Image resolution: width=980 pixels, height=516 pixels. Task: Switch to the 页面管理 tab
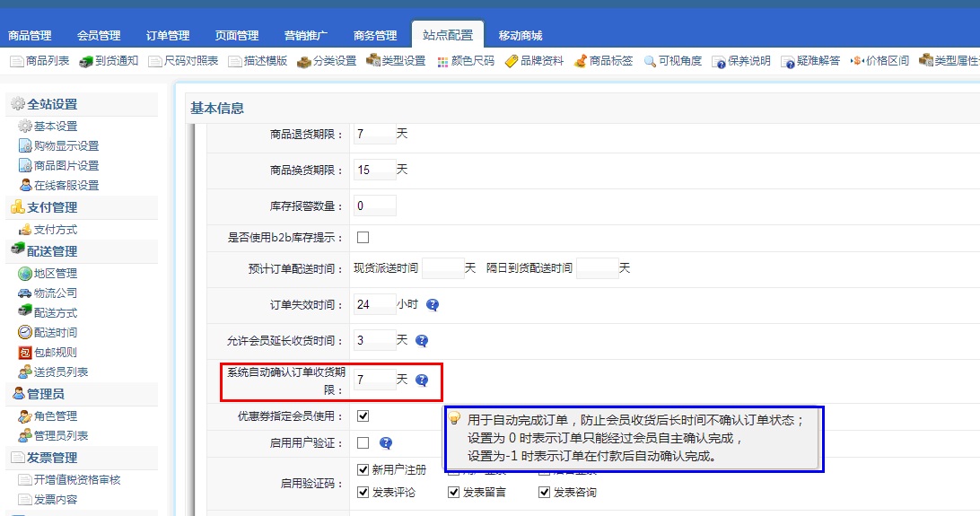coord(237,36)
